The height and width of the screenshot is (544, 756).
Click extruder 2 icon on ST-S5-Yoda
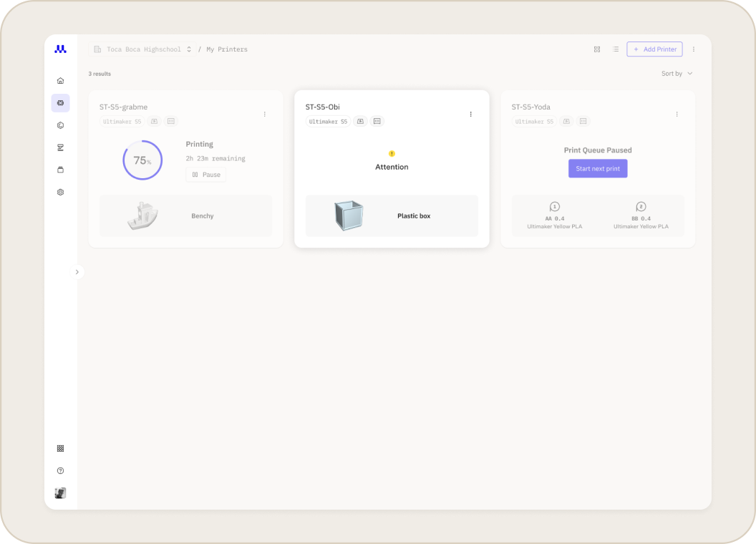[641, 207]
